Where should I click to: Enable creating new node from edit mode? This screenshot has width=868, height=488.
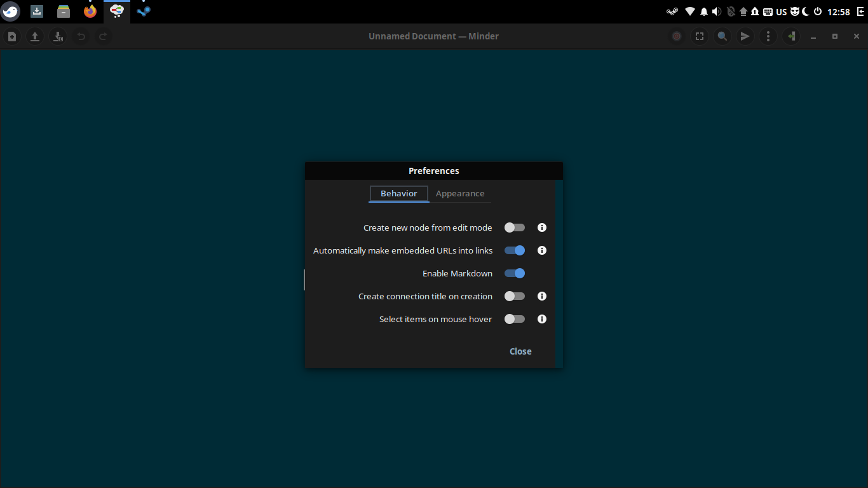click(x=514, y=227)
